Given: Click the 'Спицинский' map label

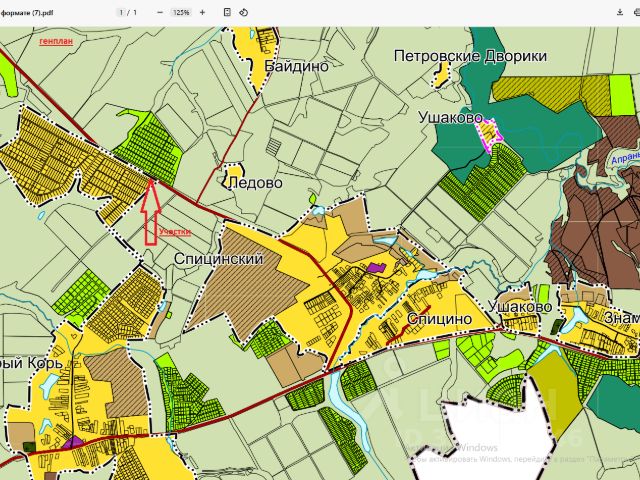Looking at the screenshot, I should click(x=218, y=259).
